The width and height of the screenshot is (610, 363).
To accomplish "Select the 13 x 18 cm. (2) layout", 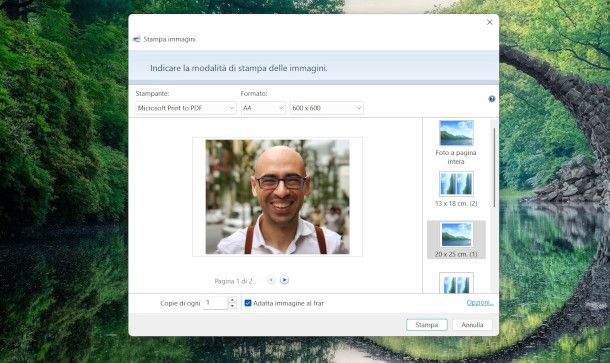I will (x=456, y=189).
